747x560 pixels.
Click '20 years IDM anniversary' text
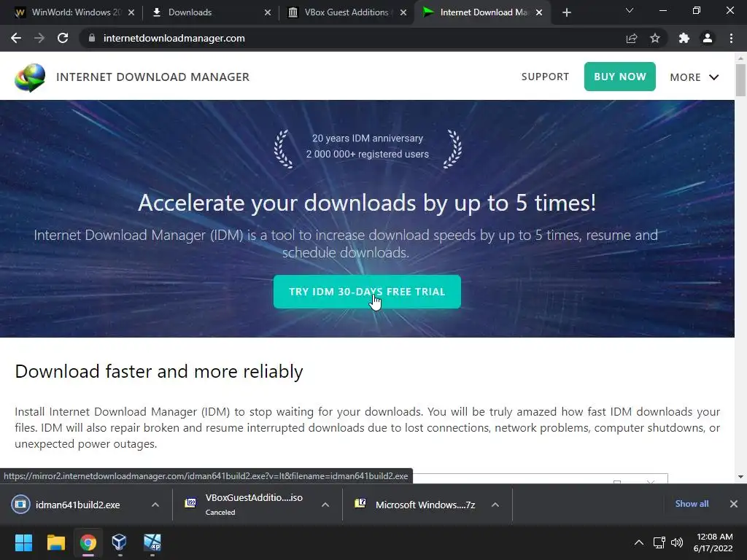tap(368, 138)
